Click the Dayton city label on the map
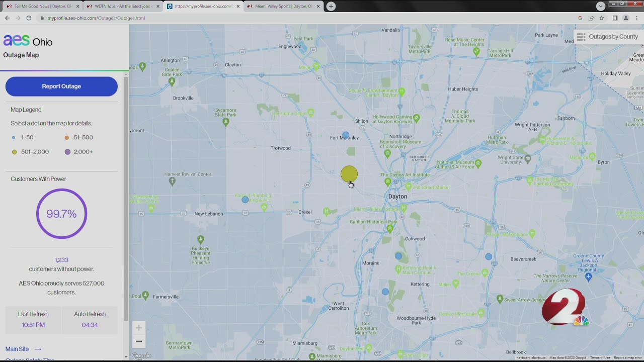 click(397, 197)
